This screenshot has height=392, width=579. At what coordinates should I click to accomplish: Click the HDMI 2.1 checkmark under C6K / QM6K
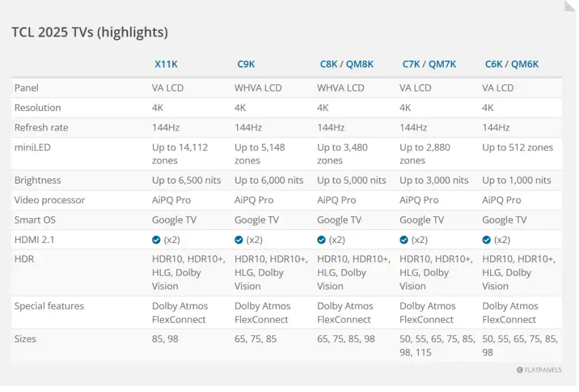click(x=486, y=240)
